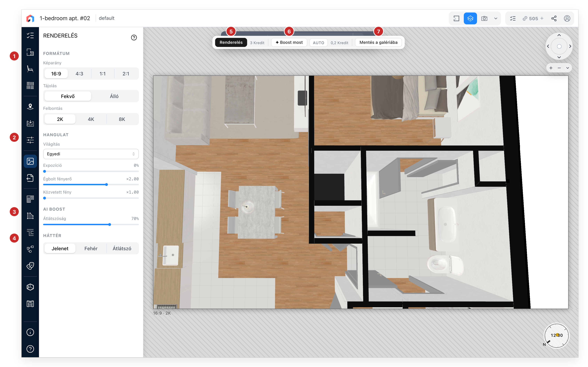
Task: Adjust the Égbolt fényerő slider handle
Action: pos(107,185)
